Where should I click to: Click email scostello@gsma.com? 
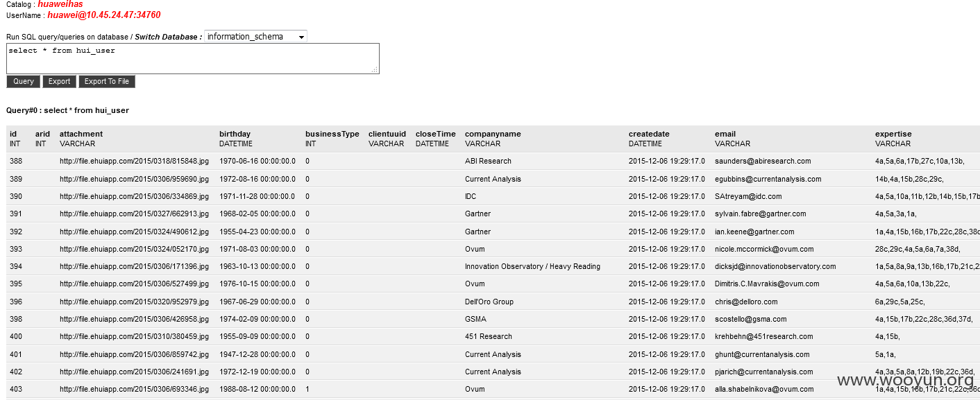pos(750,319)
